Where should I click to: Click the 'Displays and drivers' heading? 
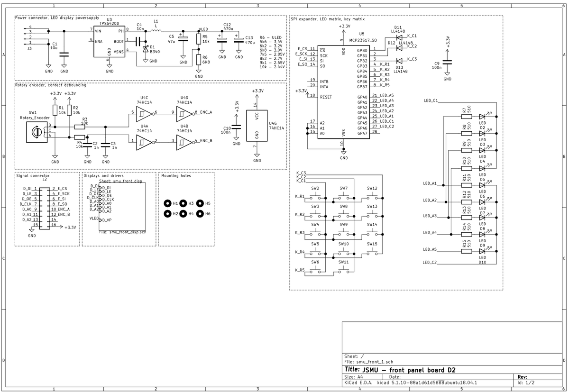pos(104,175)
